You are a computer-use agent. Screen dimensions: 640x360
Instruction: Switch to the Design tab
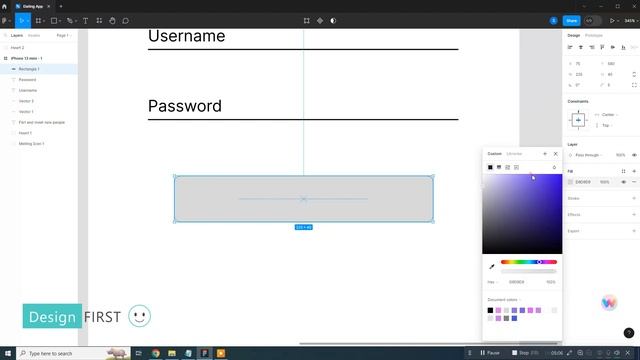click(x=573, y=36)
